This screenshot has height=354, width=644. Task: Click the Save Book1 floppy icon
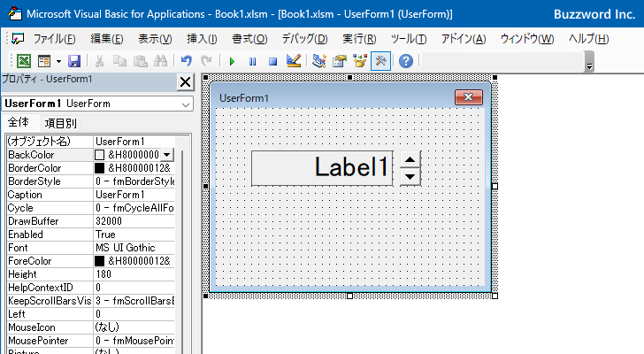(74, 61)
